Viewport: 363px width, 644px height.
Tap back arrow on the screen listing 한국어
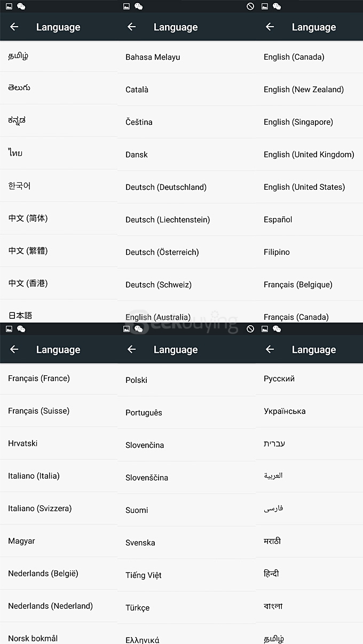(x=14, y=27)
